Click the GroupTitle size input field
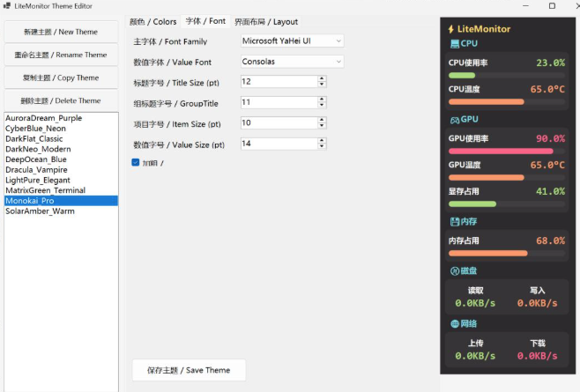Image resolution: width=580 pixels, height=392 pixels. (x=279, y=102)
